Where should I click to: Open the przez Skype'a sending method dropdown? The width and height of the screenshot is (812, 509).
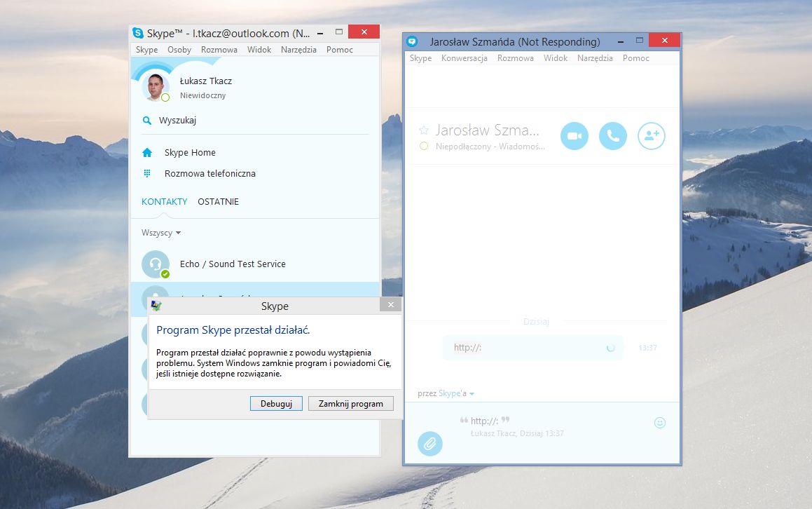coord(446,393)
